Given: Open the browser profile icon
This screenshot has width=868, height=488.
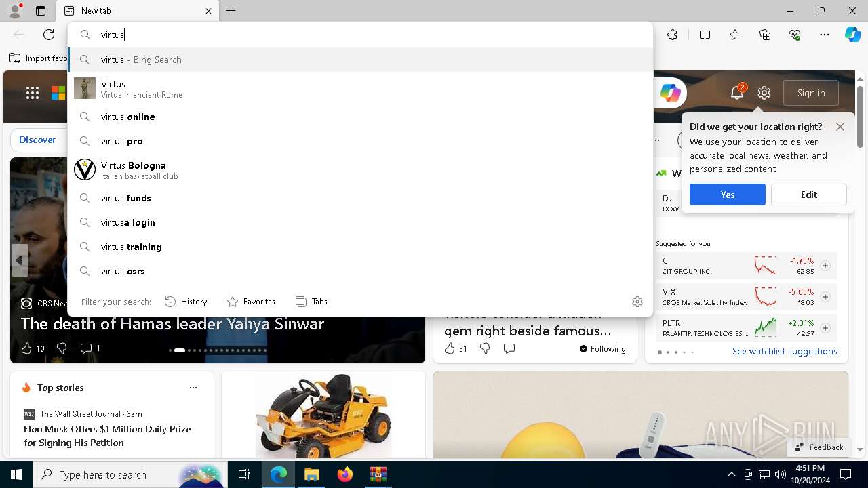Looking at the screenshot, I should [14, 10].
